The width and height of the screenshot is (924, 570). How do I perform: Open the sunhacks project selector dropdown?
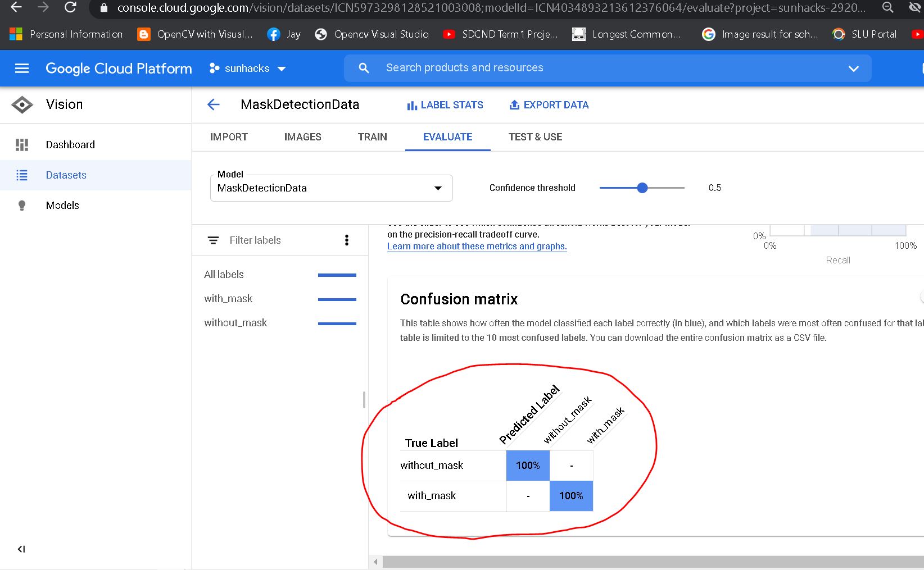pyautogui.click(x=247, y=69)
